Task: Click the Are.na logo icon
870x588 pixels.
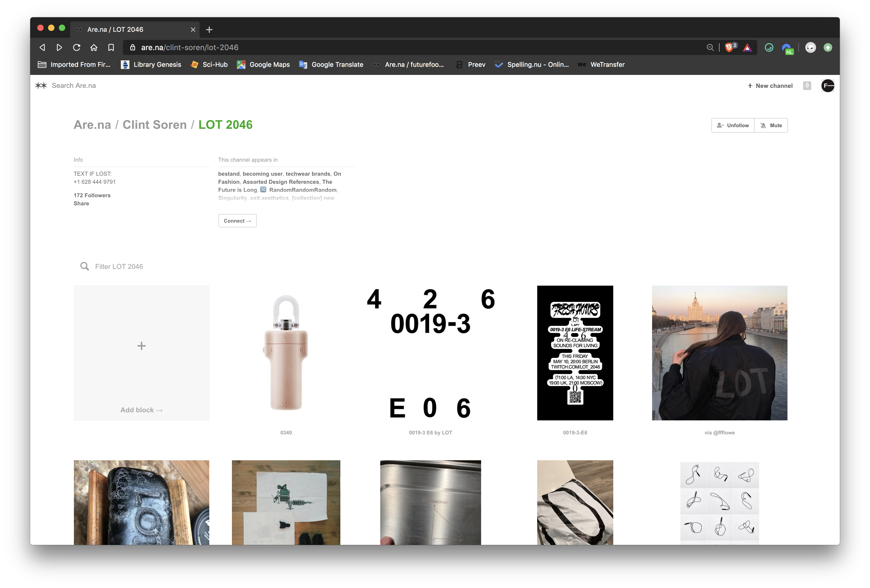Action: point(41,86)
